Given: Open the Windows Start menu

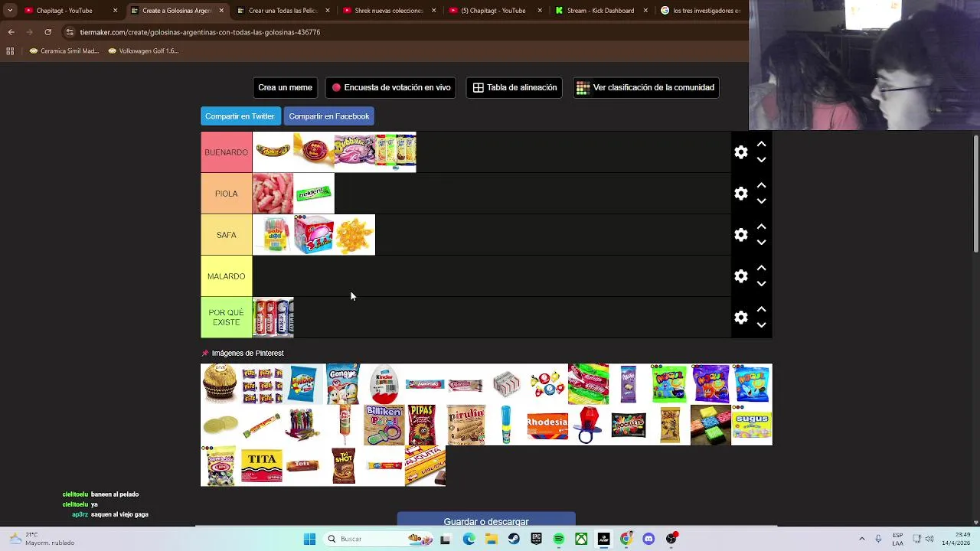Looking at the screenshot, I should click(309, 539).
